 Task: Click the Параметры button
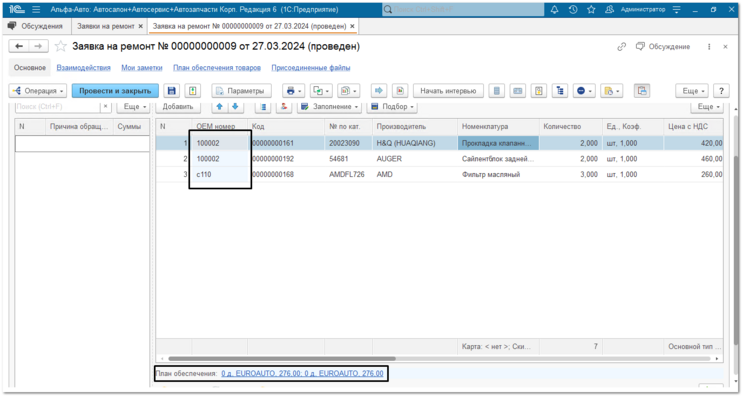(x=242, y=90)
